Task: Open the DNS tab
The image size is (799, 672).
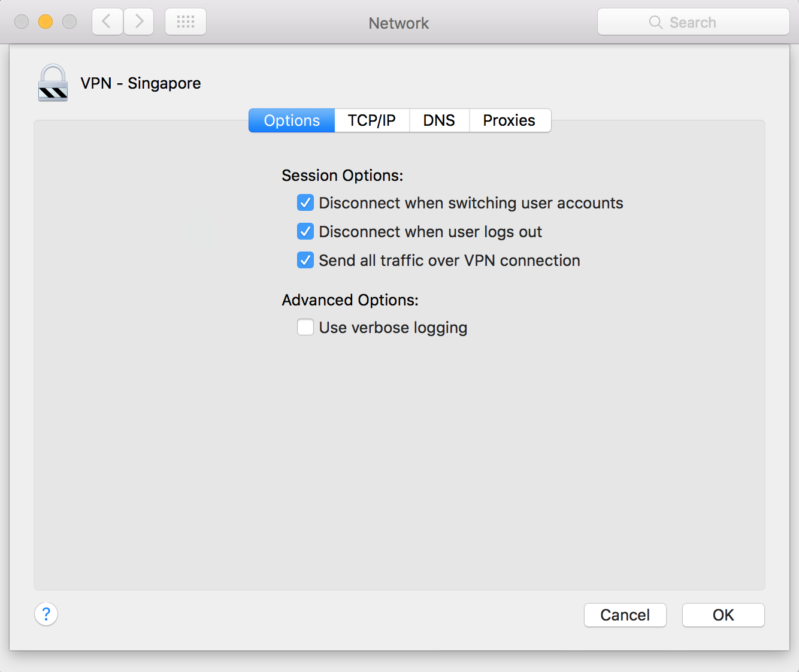Action: [439, 120]
